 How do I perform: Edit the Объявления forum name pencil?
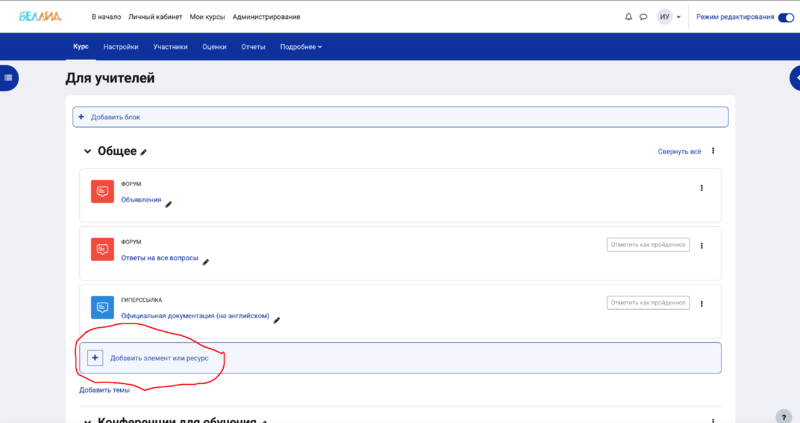pos(169,204)
